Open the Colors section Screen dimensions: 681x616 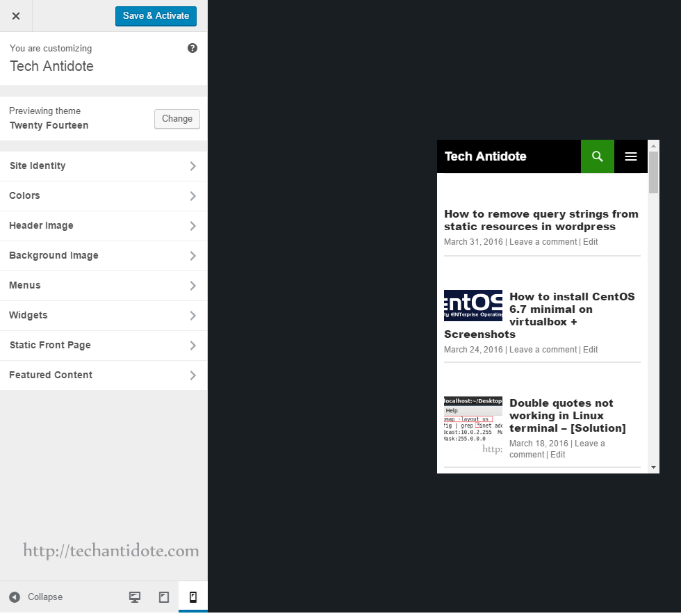pyautogui.click(x=104, y=196)
